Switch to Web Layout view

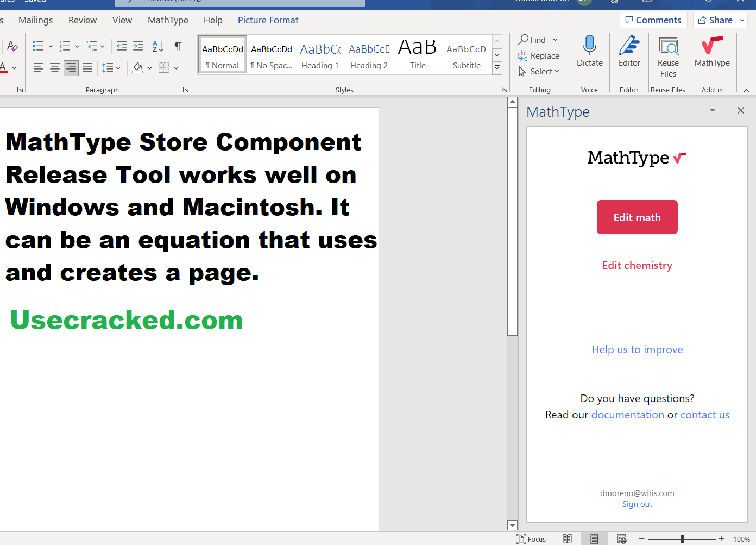tap(622, 539)
